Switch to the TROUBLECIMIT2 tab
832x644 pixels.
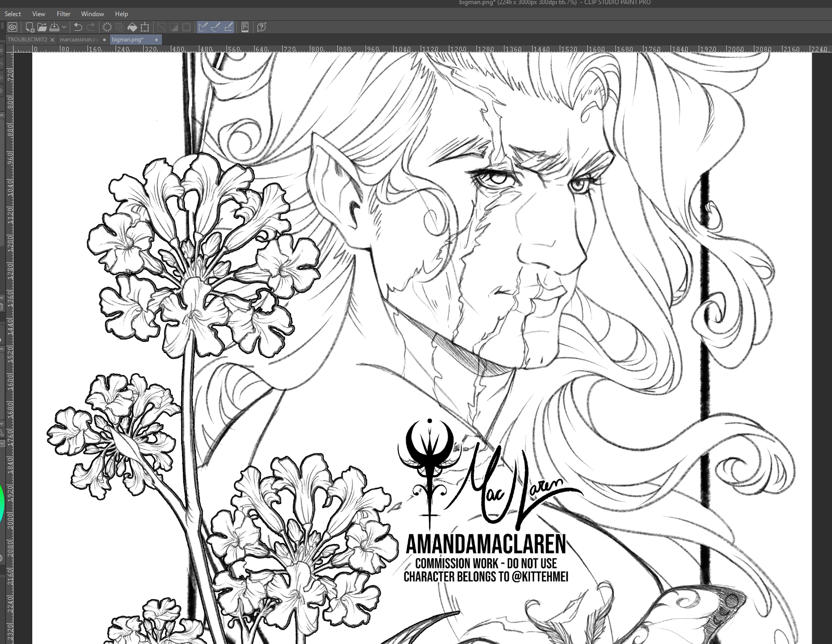(x=27, y=40)
